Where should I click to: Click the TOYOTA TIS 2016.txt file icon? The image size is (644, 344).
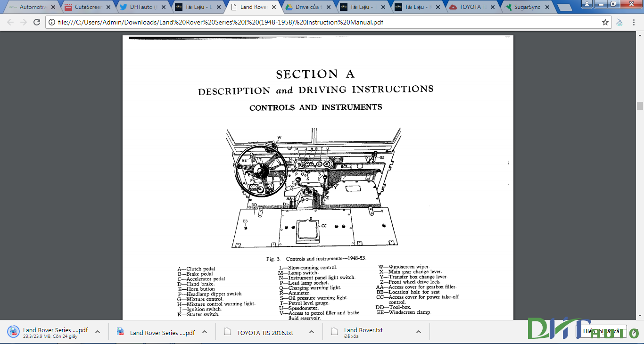click(228, 332)
